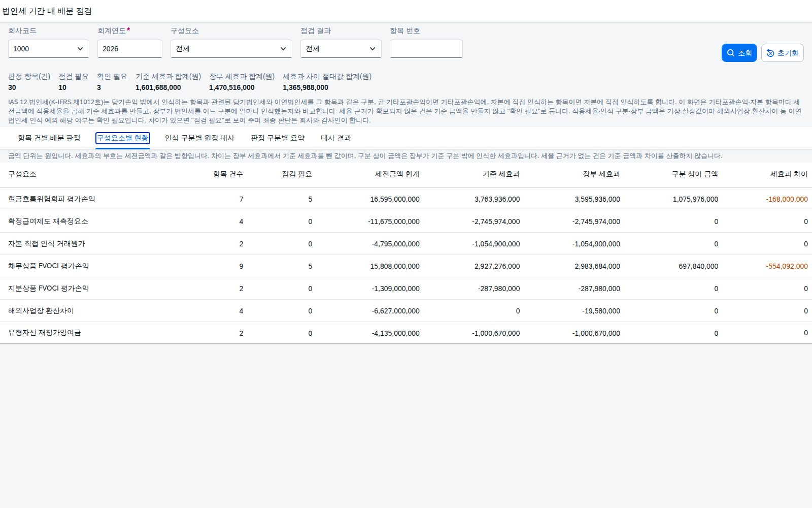
Task: Select the 해외사업장 환산차이 row
Action: 406,311
